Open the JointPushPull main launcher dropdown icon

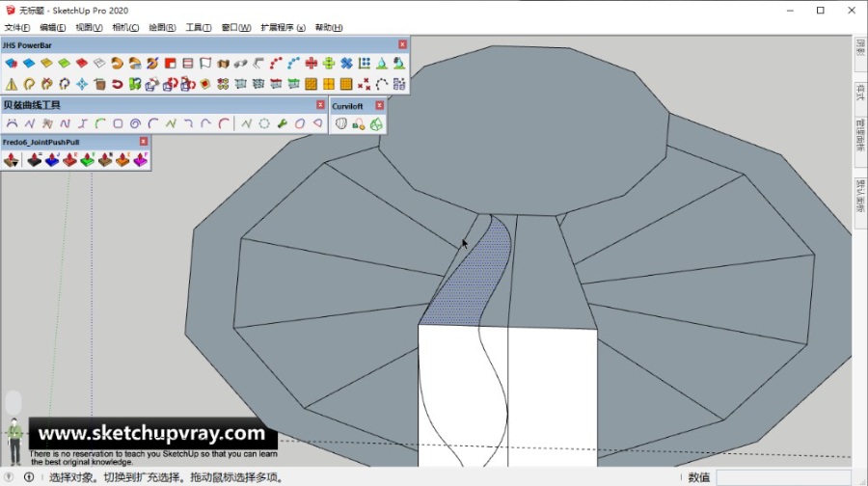pos(11,160)
